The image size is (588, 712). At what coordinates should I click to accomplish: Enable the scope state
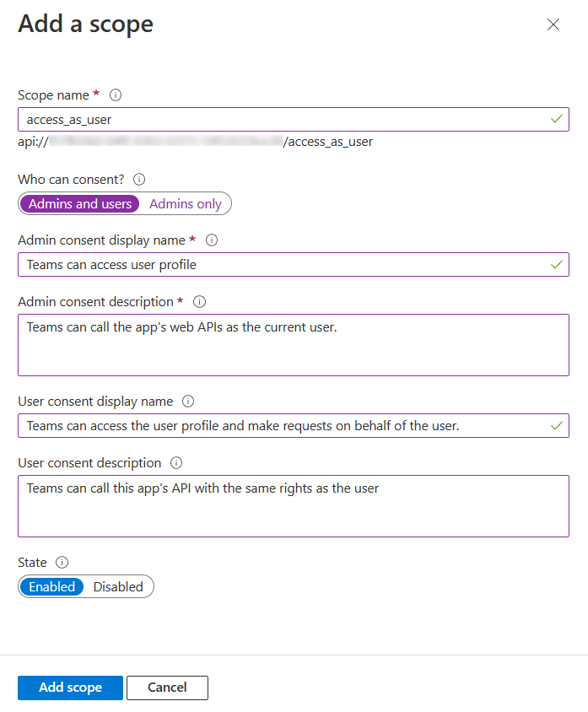click(51, 586)
